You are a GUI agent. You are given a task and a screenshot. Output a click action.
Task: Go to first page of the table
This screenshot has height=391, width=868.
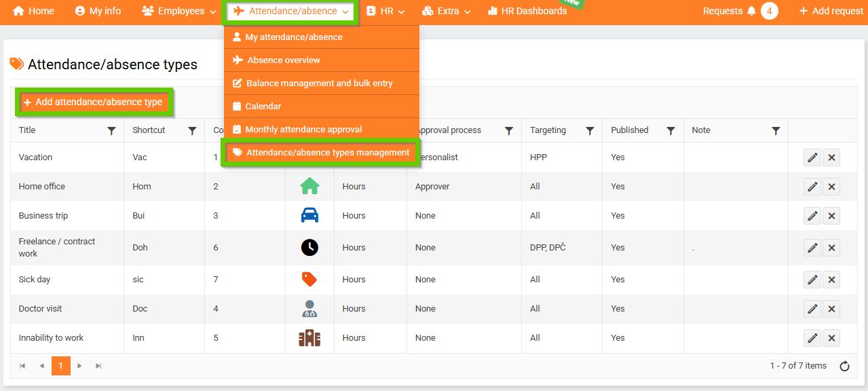click(22, 366)
